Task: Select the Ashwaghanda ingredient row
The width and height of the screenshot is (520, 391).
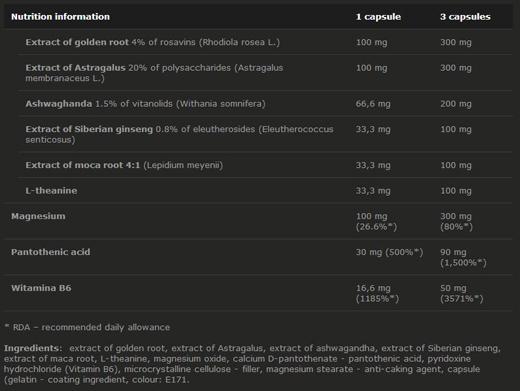Action: click(265, 104)
